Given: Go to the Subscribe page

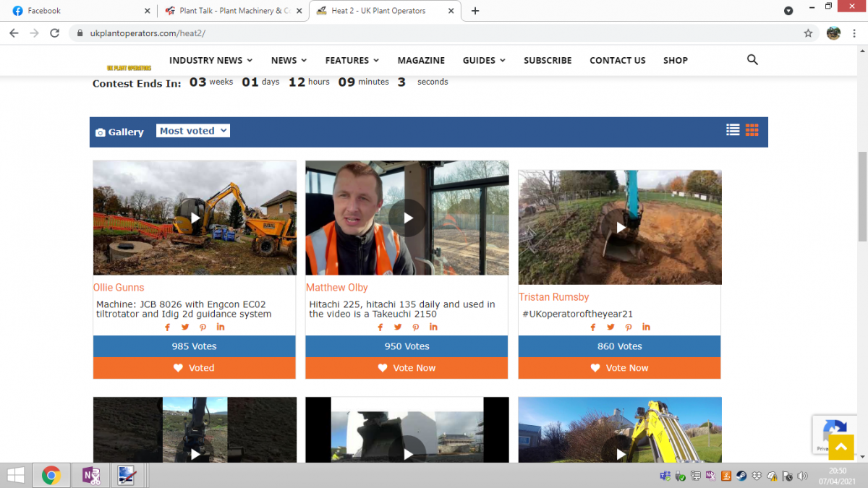Looking at the screenshot, I should [548, 60].
